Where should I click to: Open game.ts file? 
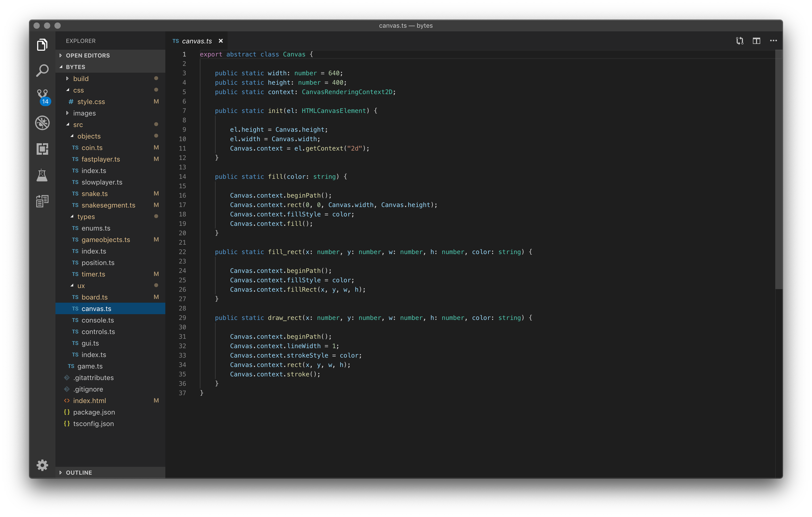click(x=111, y=366)
